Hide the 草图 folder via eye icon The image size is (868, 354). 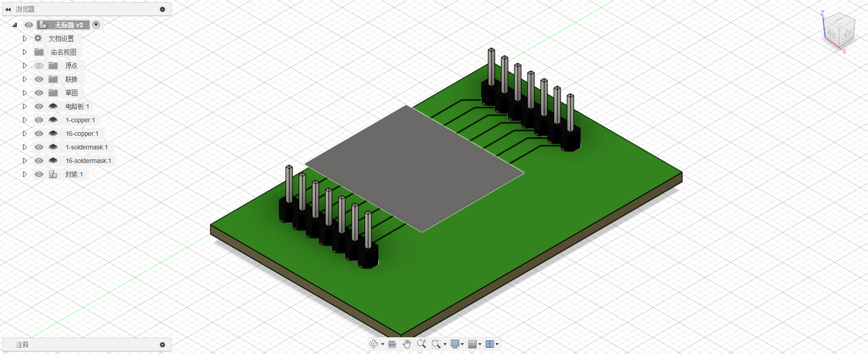(x=39, y=93)
